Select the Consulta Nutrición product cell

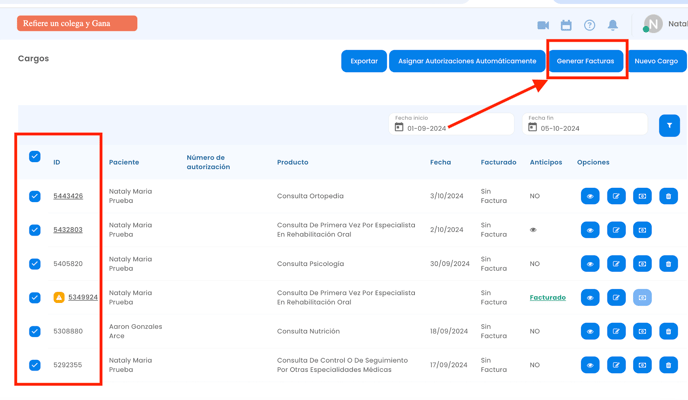308,331
